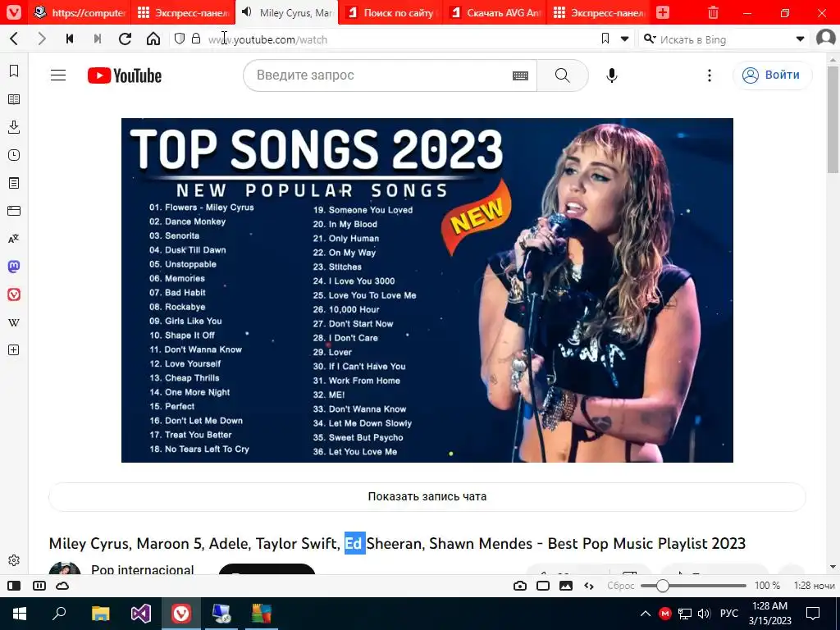Open YouTube three-dot settings menu
Screen dimensions: 840x630
(x=710, y=75)
